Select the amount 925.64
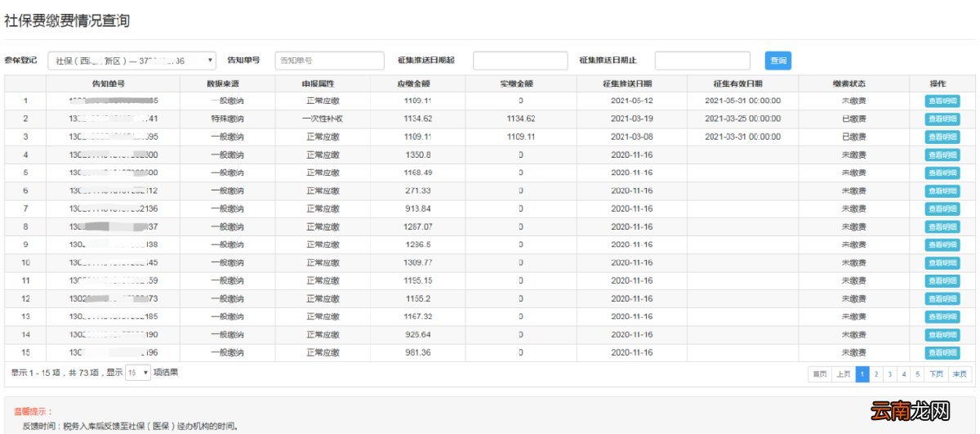Screen dimensions: 980x434 point(417,335)
